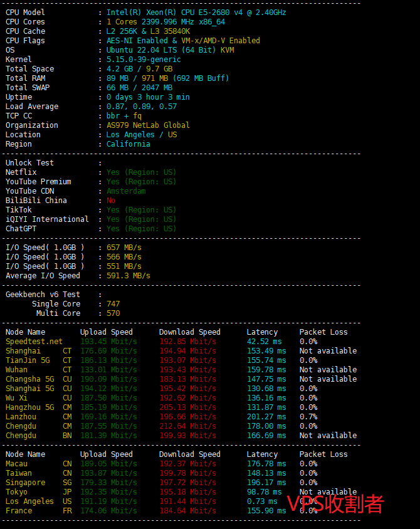Select the Geekbench Multi Core score 570
Viewport: 420px width, 529px height.
tap(113, 313)
